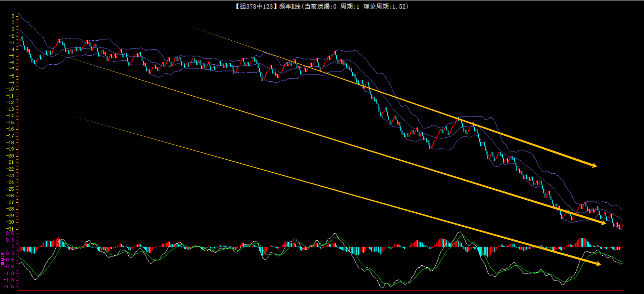
Task: Select the "-20" Y-axis price label
Action: [x=10, y=156]
